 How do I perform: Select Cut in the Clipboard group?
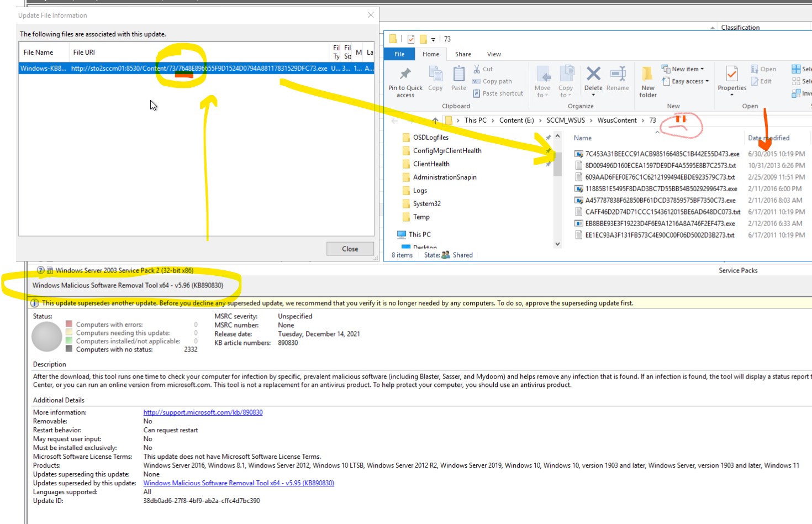[483, 69]
